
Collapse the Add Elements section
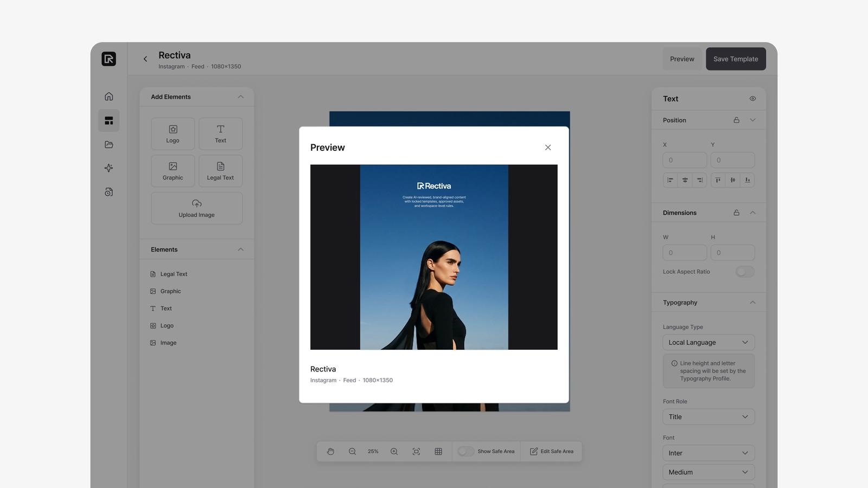241,97
